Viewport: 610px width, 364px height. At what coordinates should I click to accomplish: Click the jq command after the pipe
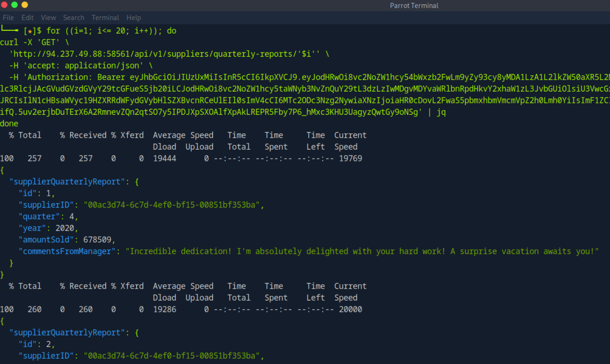point(441,112)
